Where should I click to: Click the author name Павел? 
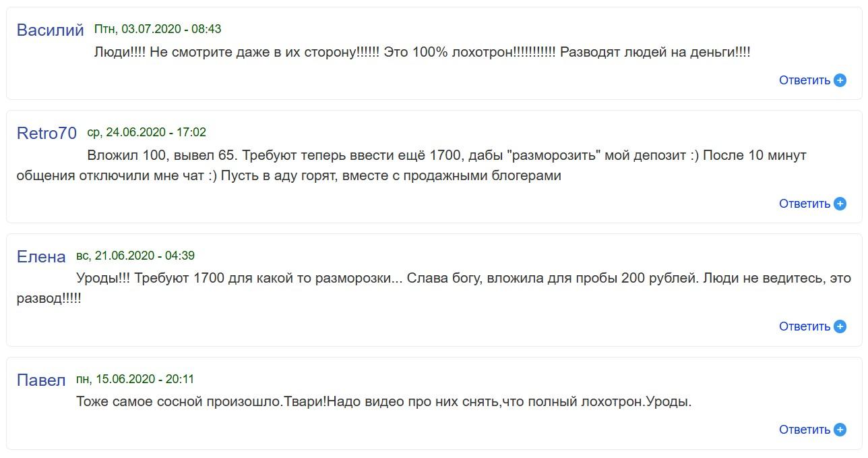coord(41,380)
